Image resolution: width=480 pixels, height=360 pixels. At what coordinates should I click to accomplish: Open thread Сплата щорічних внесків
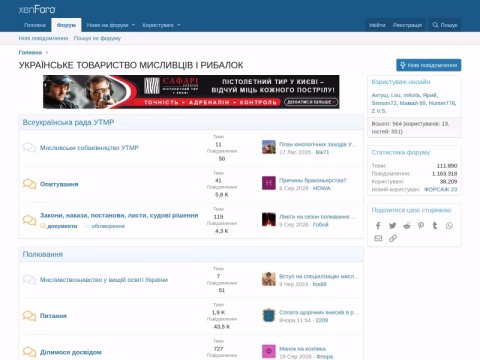[319, 312]
